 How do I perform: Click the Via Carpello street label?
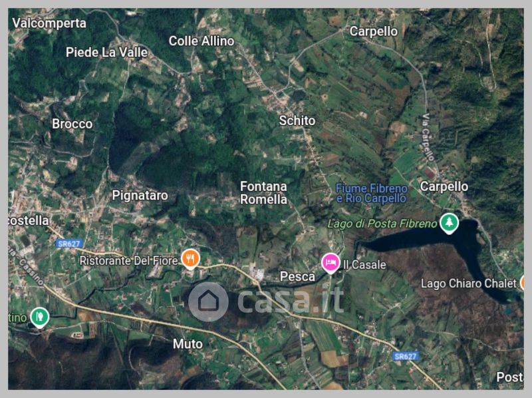[428, 137]
